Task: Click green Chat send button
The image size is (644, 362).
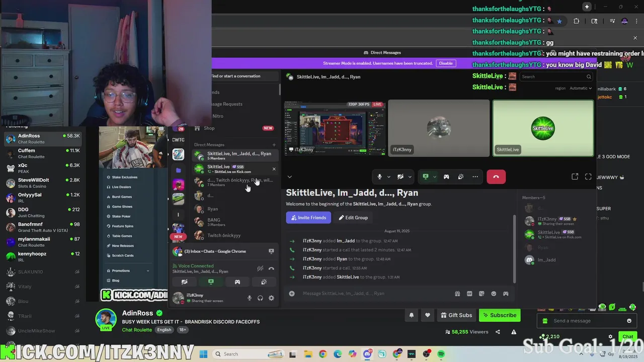Action: click(627, 337)
